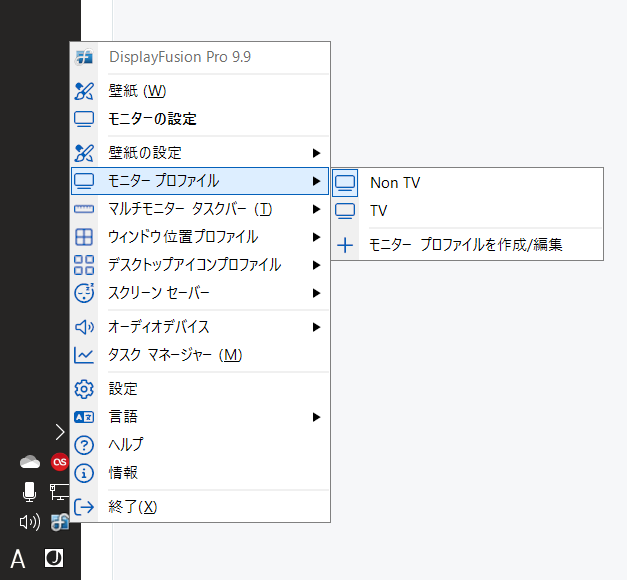This screenshot has height=580, width=627.
Task: Click the language icon beside 言語
Action: click(x=84, y=417)
